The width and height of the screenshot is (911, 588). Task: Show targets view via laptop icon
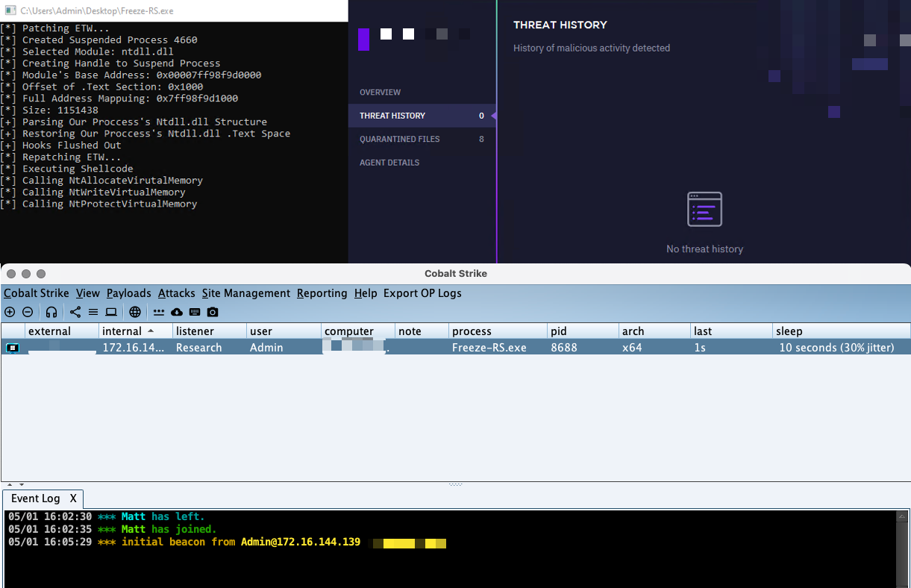point(111,312)
